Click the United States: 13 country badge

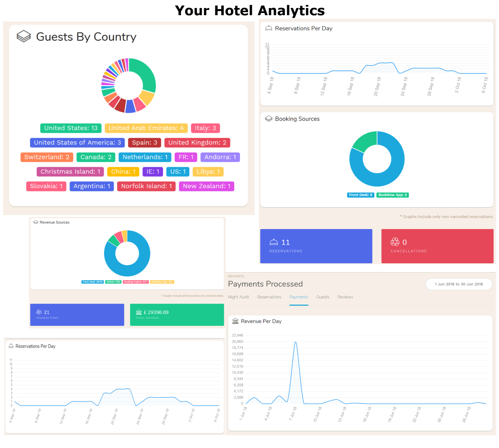point(70,128)
